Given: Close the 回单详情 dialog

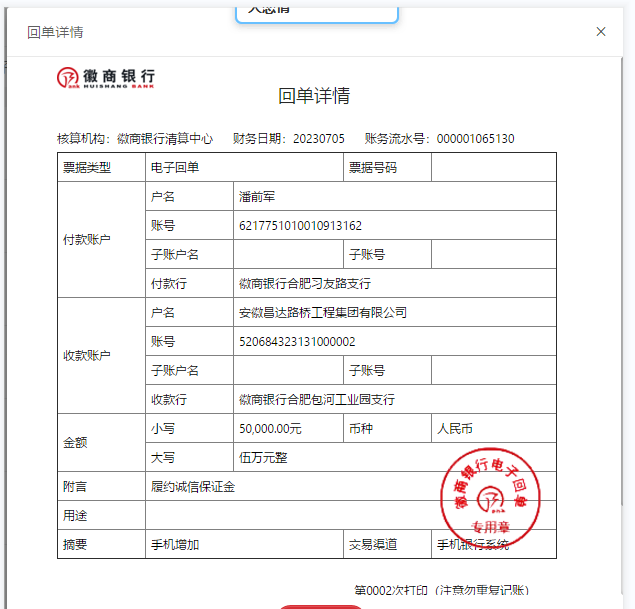Looking at the screenshot, I should click(601, 32).
